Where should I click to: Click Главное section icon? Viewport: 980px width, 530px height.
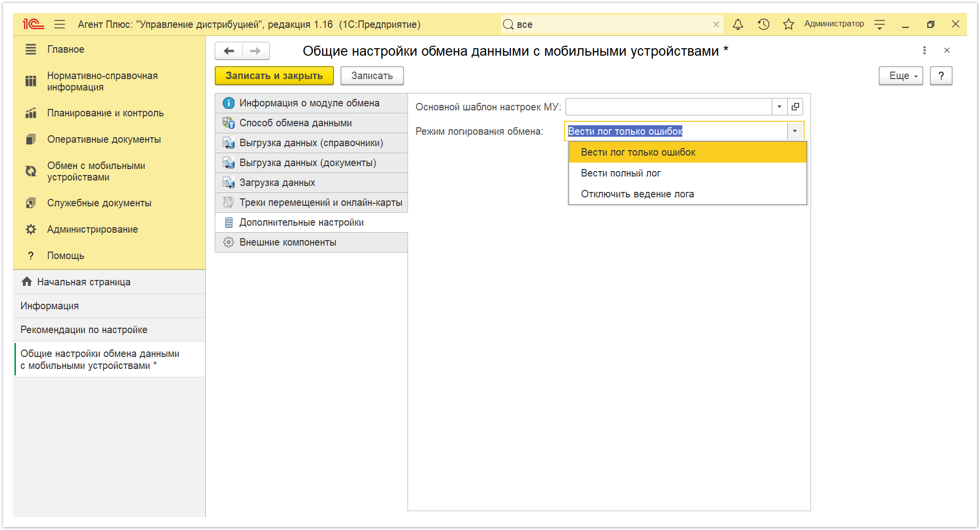[31, 49]
